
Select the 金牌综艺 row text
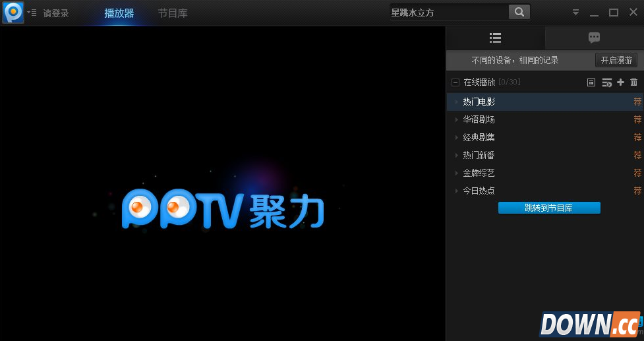(x=479, y=173)
